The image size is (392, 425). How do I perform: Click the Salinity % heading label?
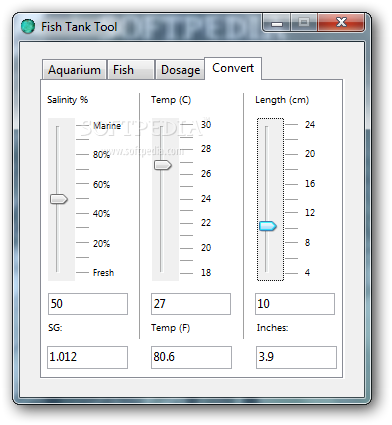pos(68,100)
